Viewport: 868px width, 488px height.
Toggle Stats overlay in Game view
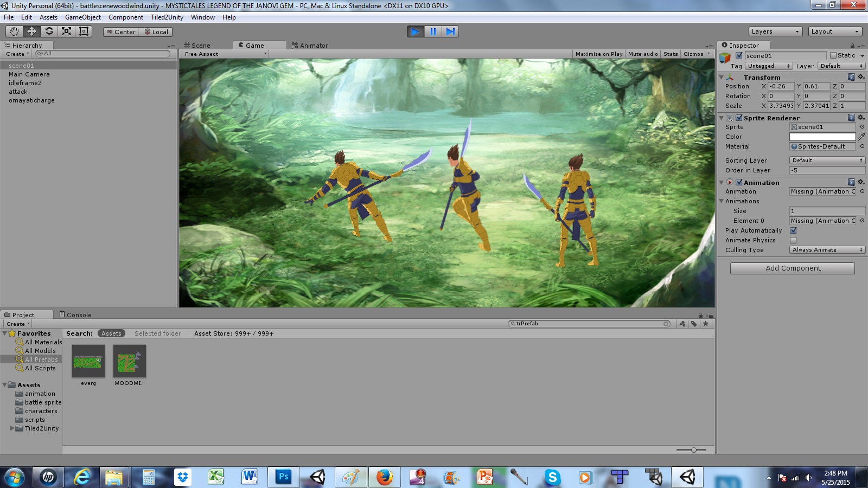pyautogui.click(x=671, y=54)
